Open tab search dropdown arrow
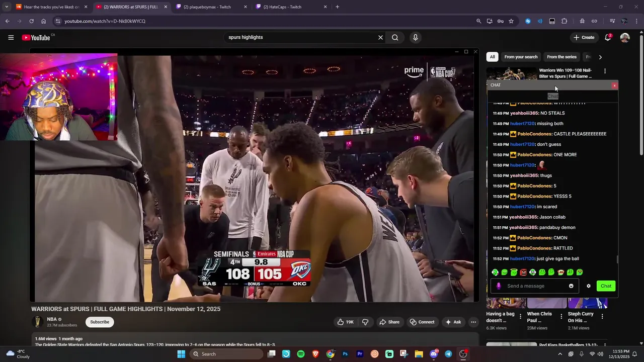644x362 pixels. click(6, 7)
